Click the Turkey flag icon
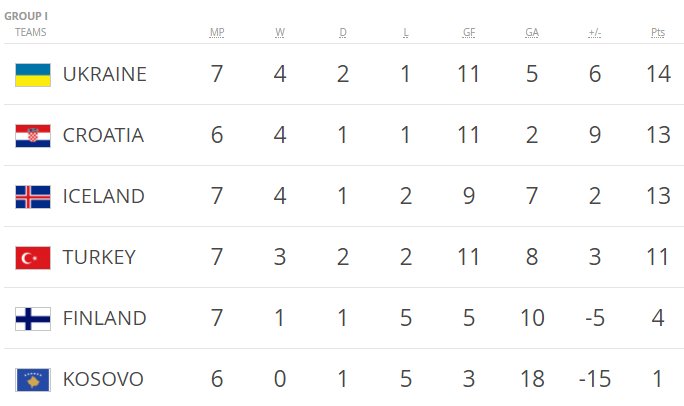Screen dimensions: 684x406 (33, 258)
